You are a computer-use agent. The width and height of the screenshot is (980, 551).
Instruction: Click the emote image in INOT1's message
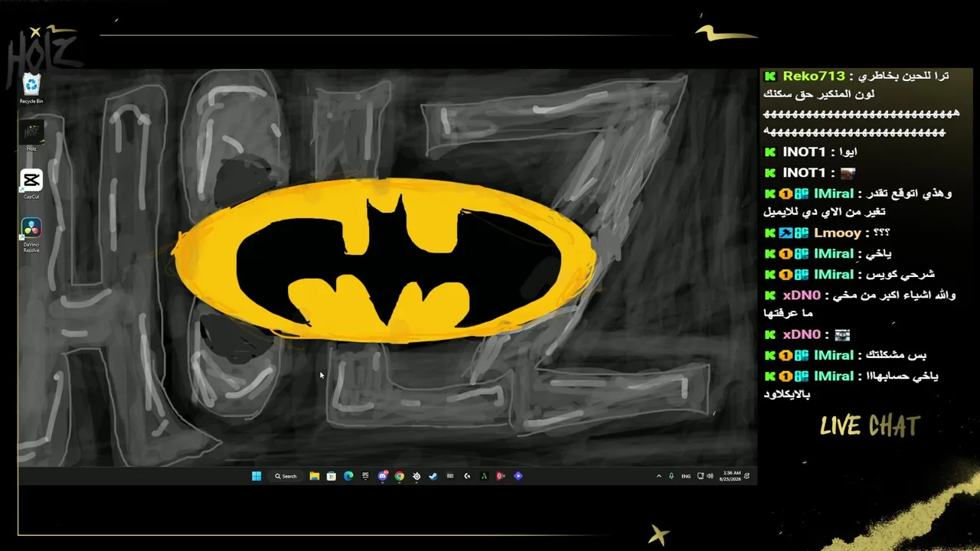(x=848, y=174)
